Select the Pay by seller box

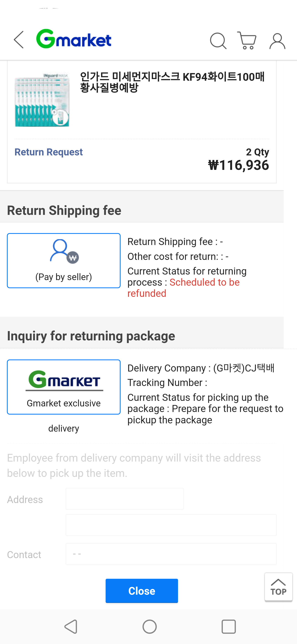[64, 260]
